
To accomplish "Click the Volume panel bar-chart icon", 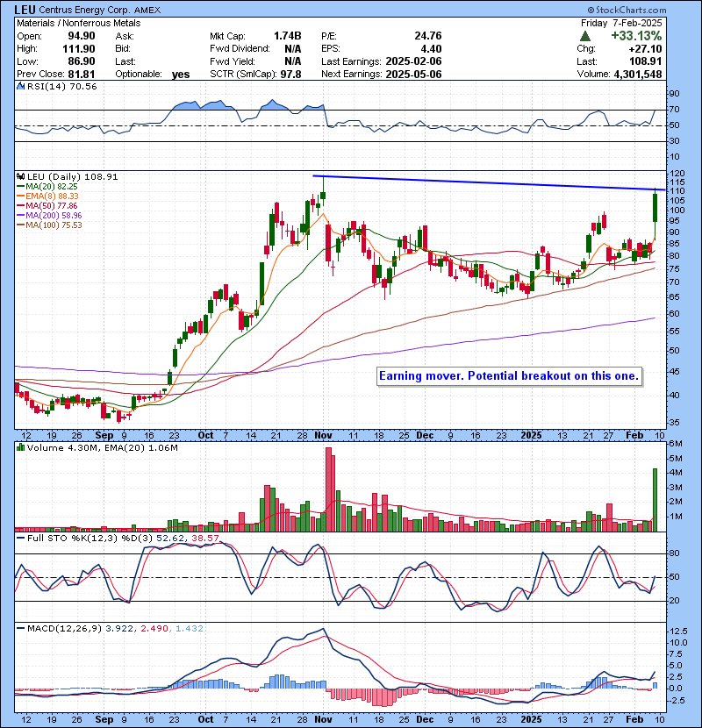I will pyautogui.click(x=20, y=447).
